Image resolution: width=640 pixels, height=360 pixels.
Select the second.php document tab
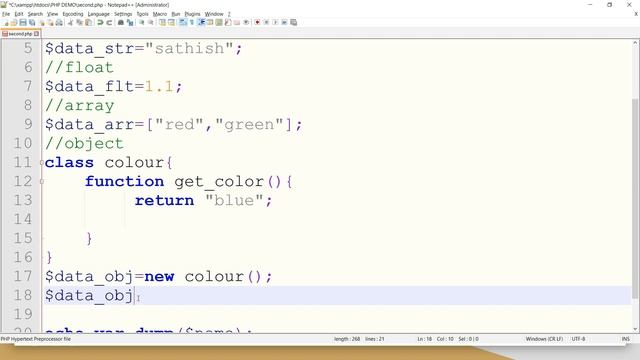20,34
